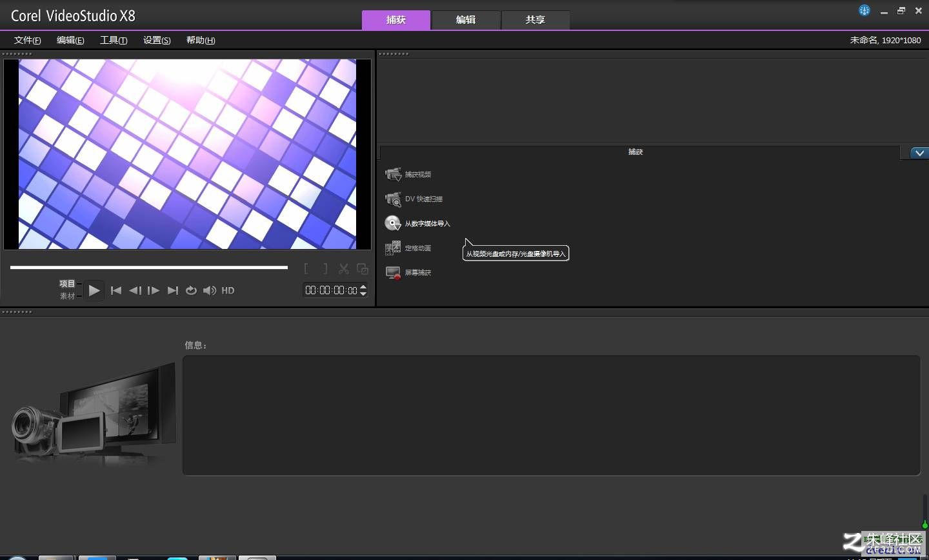Play the preview with the Play button
This screenshot has width=929, height=560.
click(94, 290)
